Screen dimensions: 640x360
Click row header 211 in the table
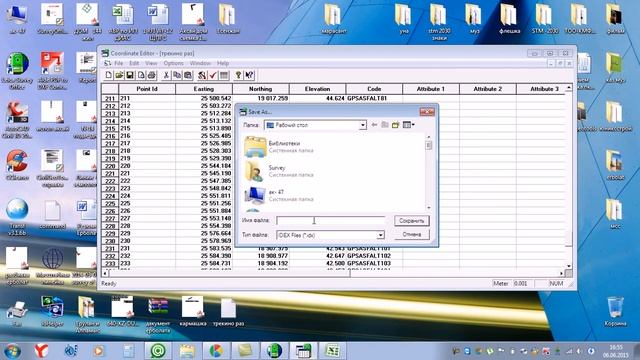110,98
